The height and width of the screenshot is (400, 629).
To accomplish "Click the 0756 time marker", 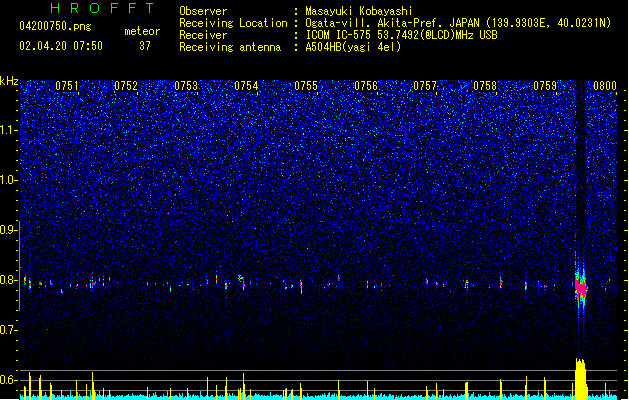I will point(366,86).
